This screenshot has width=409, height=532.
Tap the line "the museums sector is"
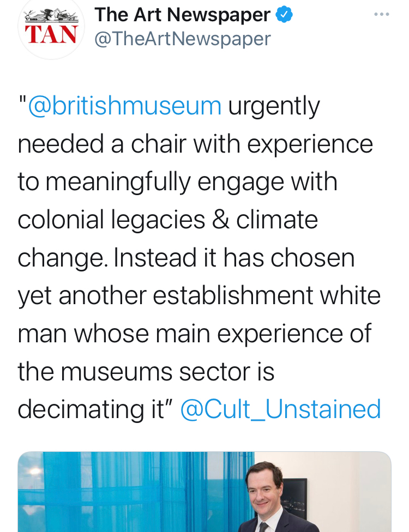click(146, 371)
